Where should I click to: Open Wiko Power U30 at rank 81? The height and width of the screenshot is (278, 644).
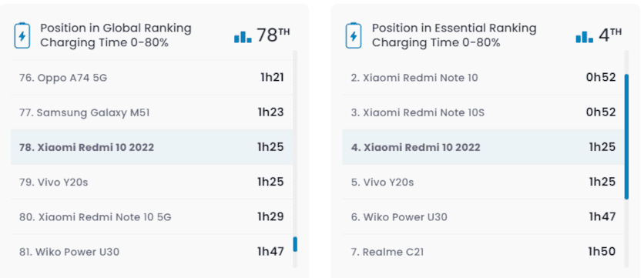[x=152, y=251]
